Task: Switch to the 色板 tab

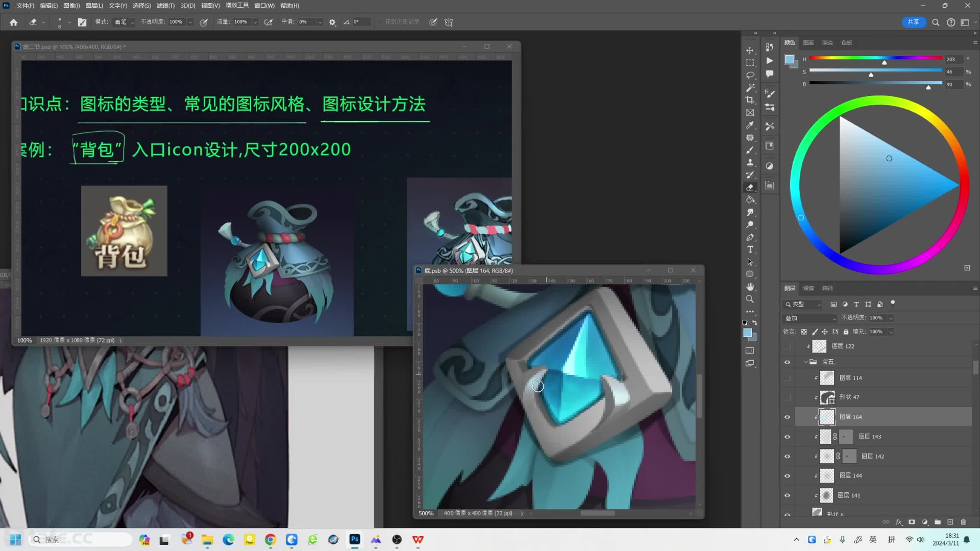Action: 847,42
